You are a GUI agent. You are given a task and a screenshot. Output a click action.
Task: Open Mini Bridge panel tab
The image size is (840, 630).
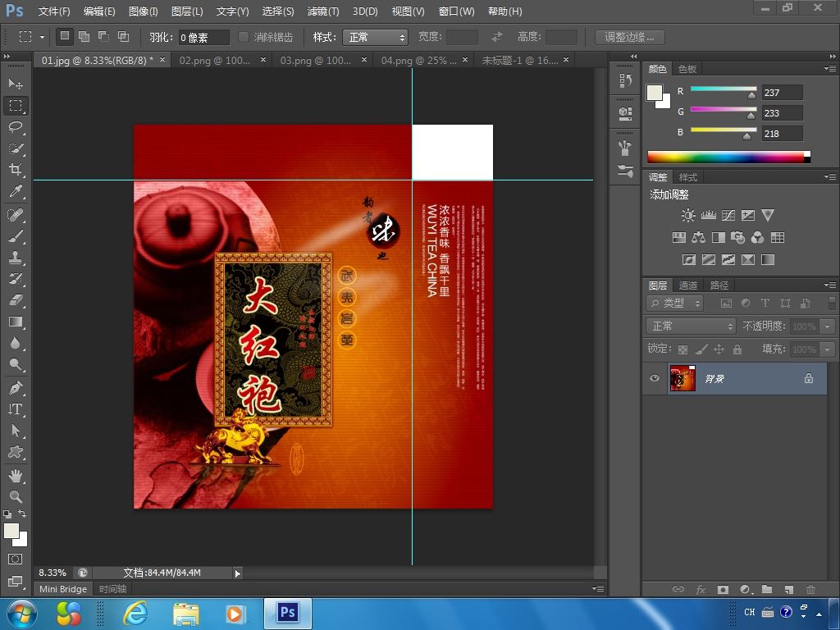click(x=63, y=589)
